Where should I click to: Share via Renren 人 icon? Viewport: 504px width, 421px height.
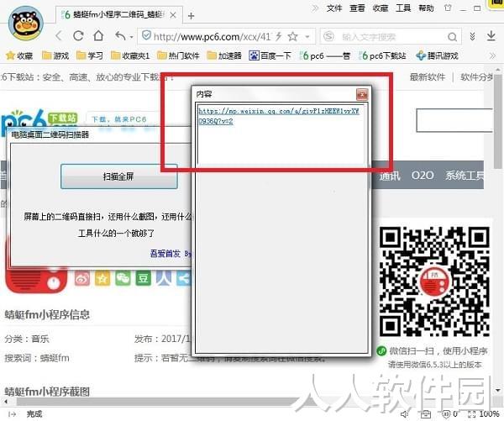coord(164,279)
